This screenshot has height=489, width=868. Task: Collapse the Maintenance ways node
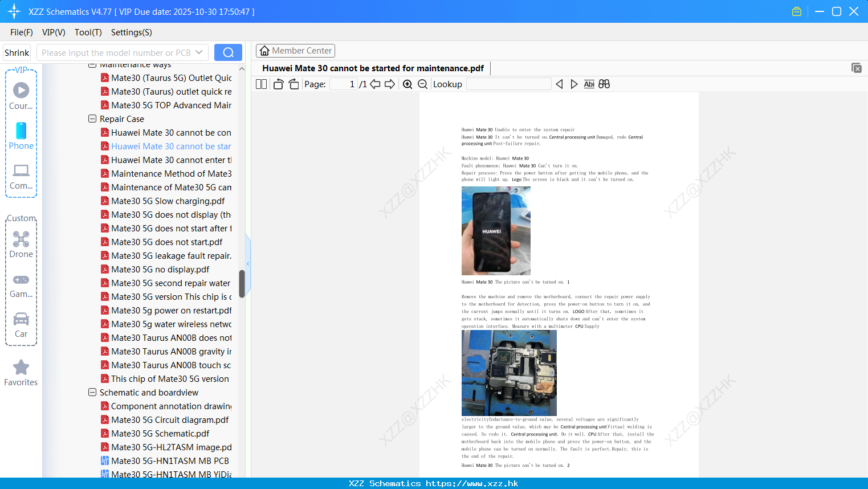pyautogui.click(x=92, y=66)
